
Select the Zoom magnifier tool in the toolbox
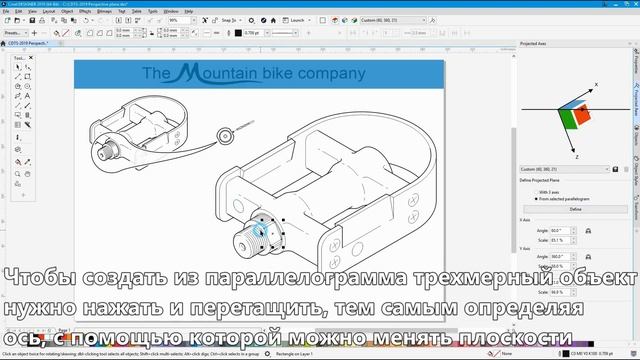coord(18,174)
